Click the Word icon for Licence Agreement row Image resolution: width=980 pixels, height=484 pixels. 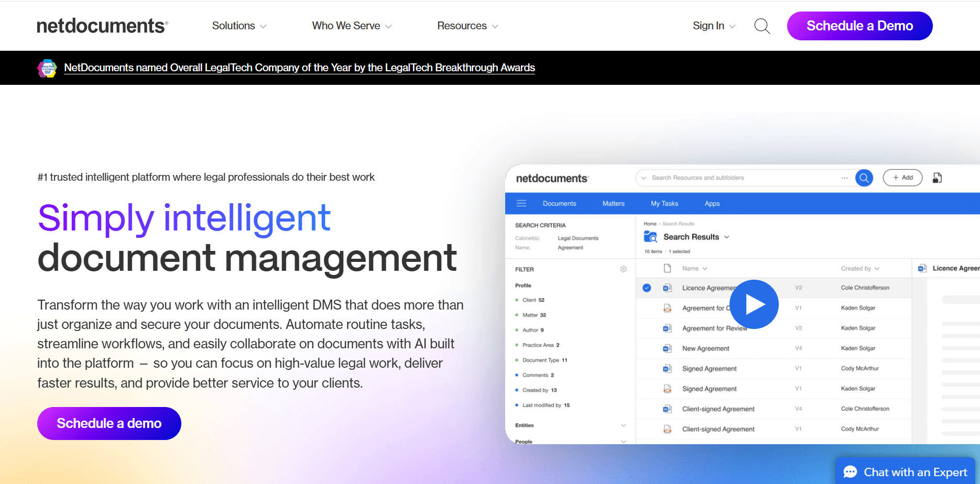668,288
